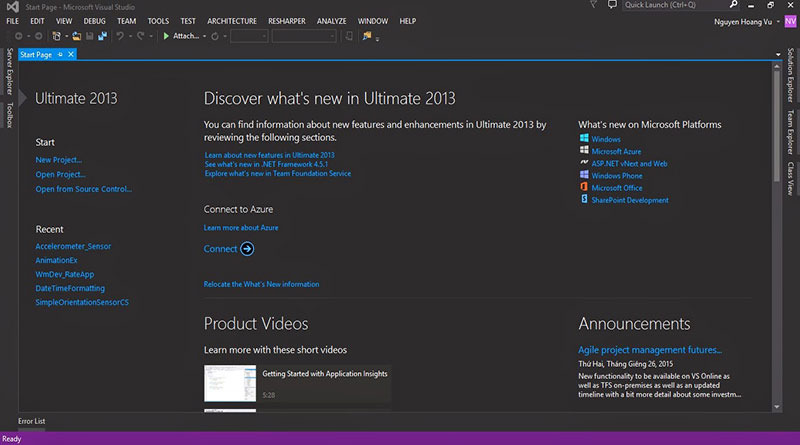Click the Start Page scrollbar down arrow
Viewport: 800px width, 445px height.
point(777,407)
